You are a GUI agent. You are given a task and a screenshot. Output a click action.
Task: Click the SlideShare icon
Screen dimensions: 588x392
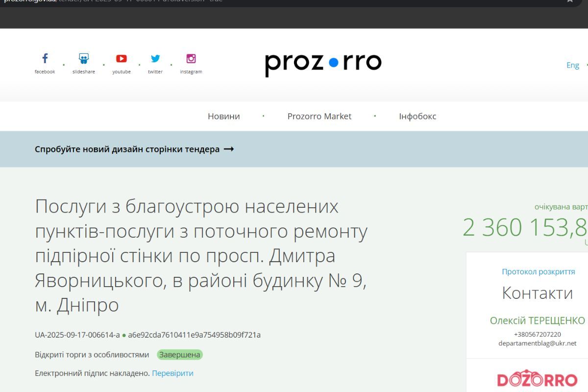(x=83, y=58)
